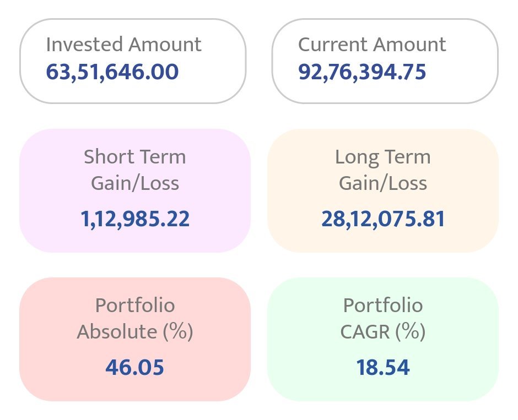Click the 'CAGR (%)' text
This screenshot has height=420, width=518.
(x=383, y=332)
